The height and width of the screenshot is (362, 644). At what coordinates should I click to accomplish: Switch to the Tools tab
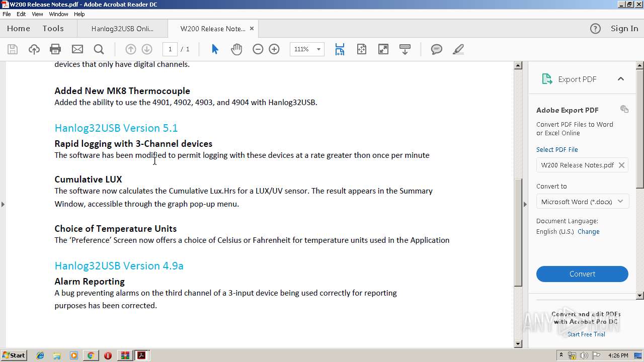tap(53, 29)
